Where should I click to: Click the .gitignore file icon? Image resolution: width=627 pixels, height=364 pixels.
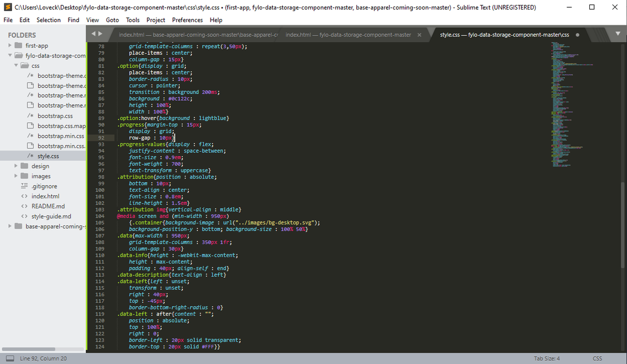(24, 186)
